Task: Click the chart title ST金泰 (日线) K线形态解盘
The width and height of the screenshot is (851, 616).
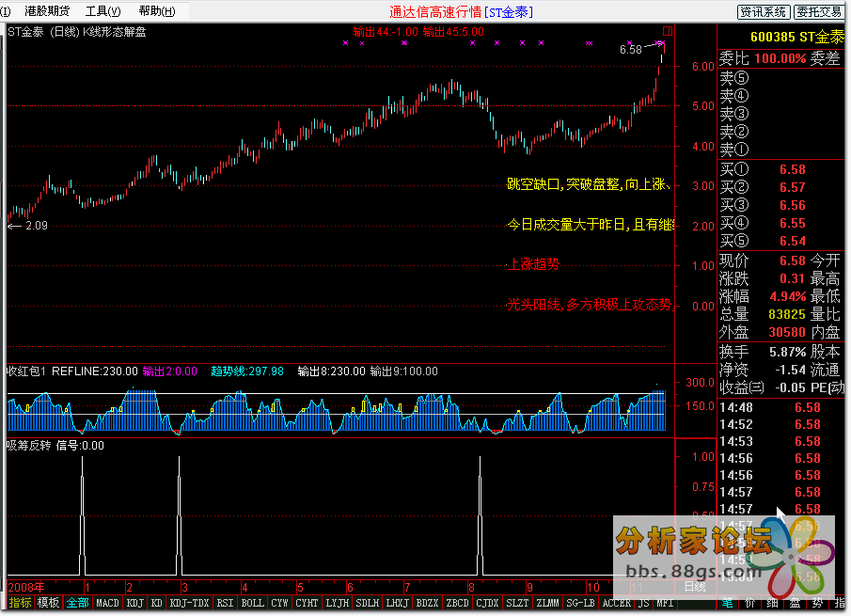Action: click(x=76, y=32)
